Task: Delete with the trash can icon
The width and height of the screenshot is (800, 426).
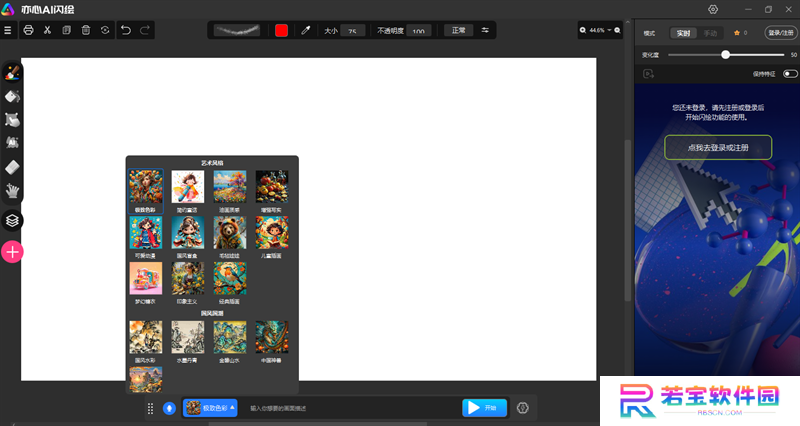Action: pyautogui.click(x=86, y=30)
